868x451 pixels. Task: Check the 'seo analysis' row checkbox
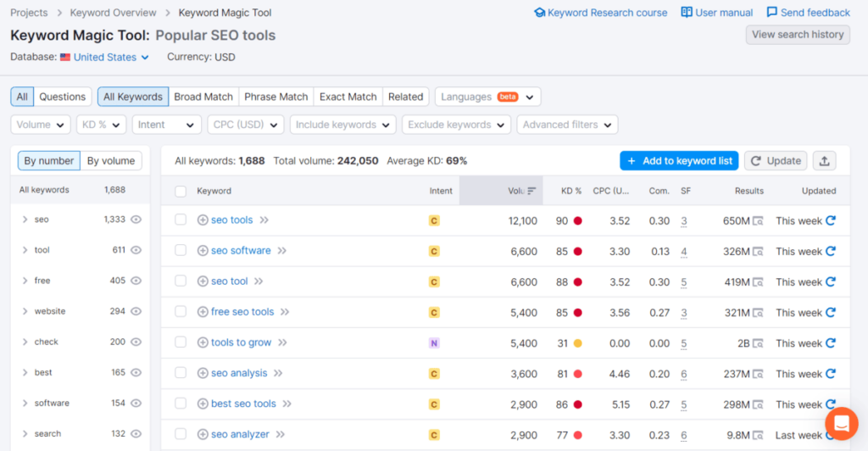181,372
